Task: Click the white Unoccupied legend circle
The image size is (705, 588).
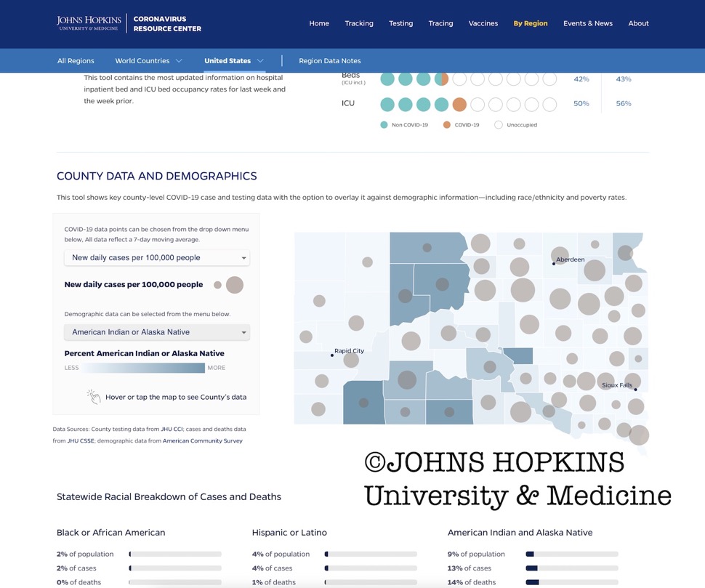Action: point(498,125)
